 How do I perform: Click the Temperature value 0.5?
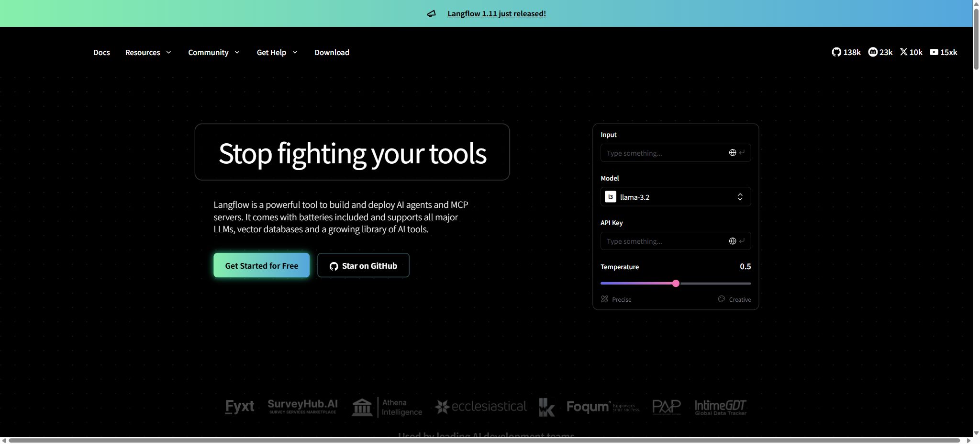(x=745, y=266)
